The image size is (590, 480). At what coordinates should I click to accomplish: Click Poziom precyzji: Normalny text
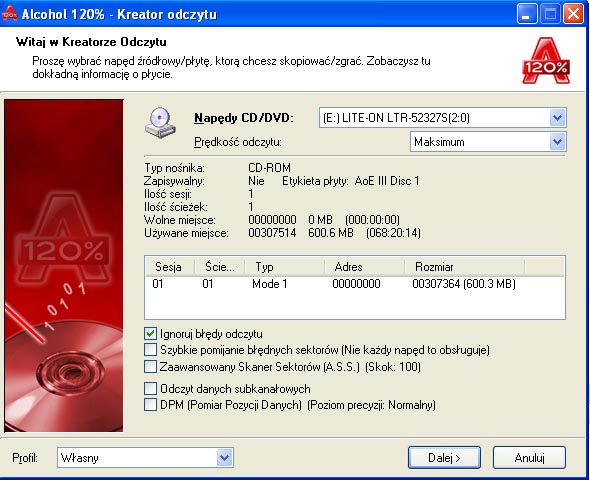[371, 405]
